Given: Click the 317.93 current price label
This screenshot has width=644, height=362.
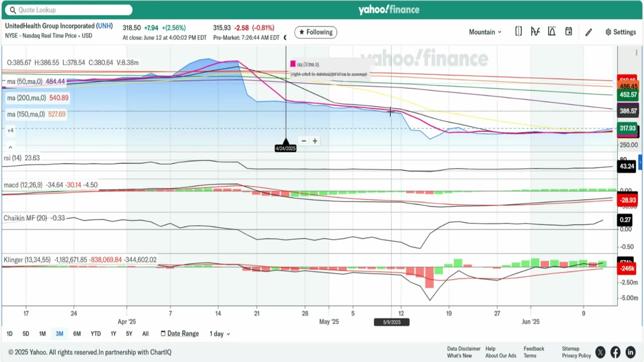Looking at the screenshot, I should [627, 128].
